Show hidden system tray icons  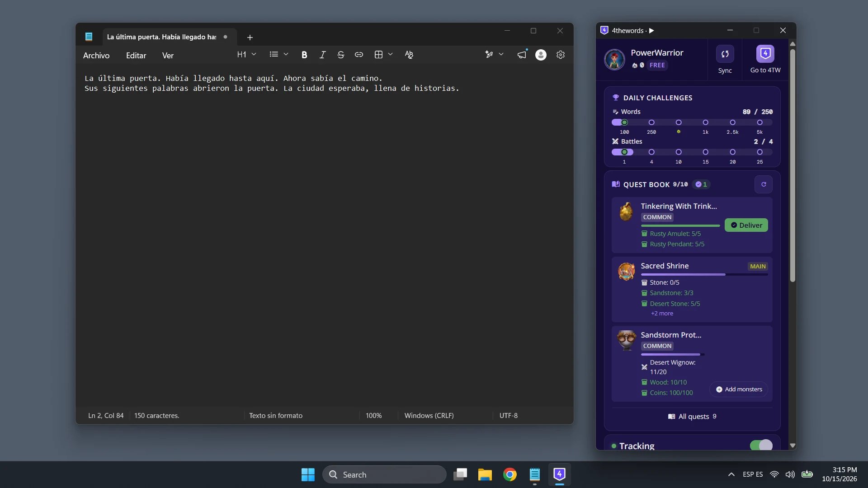[731, 474]
